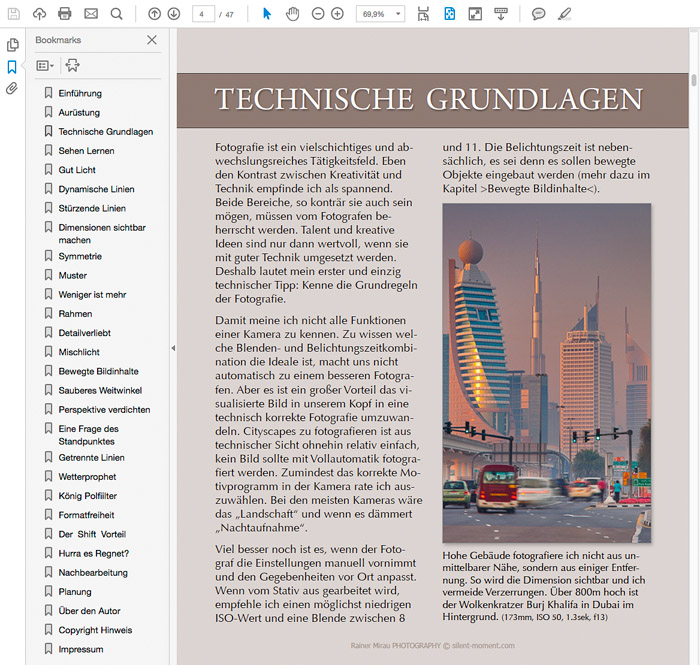Click the print icon in toolbar
700x665 pixels.
tap(65, 14)
